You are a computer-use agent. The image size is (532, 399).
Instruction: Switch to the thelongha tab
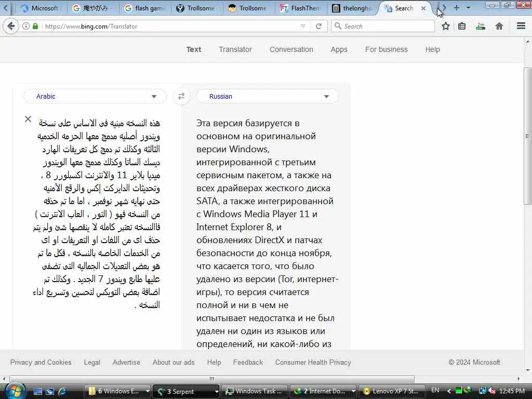[352, 8]
